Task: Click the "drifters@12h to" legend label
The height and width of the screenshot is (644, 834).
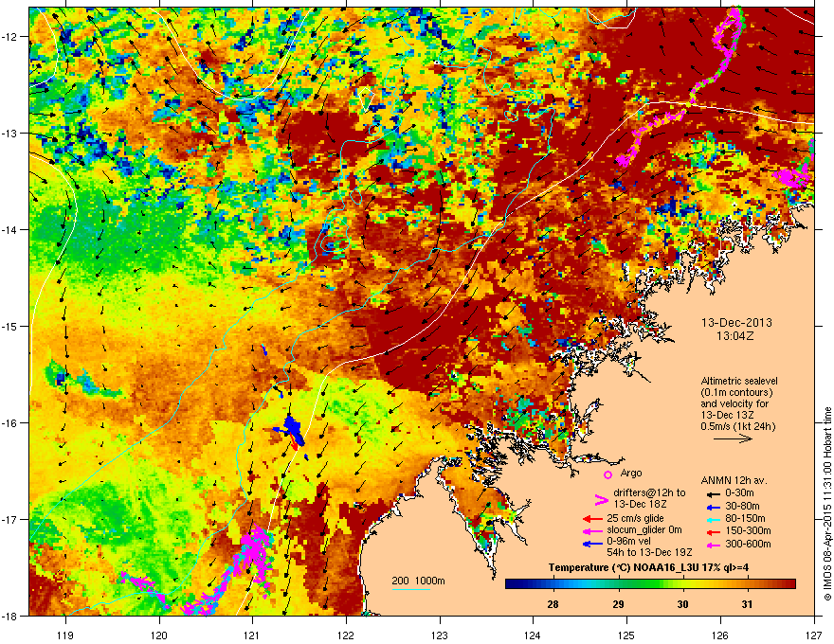Action: (649, 492)
